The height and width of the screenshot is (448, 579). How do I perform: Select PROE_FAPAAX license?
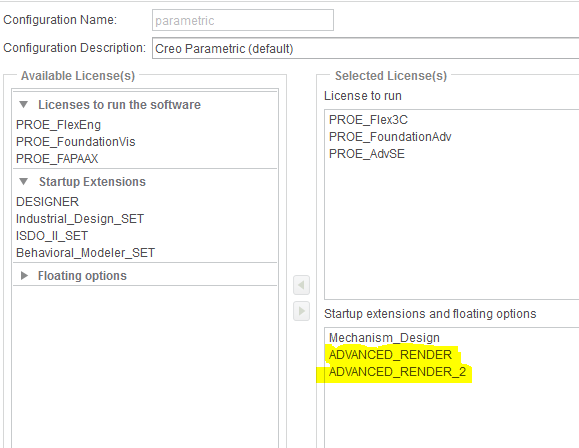pos(57,159)
